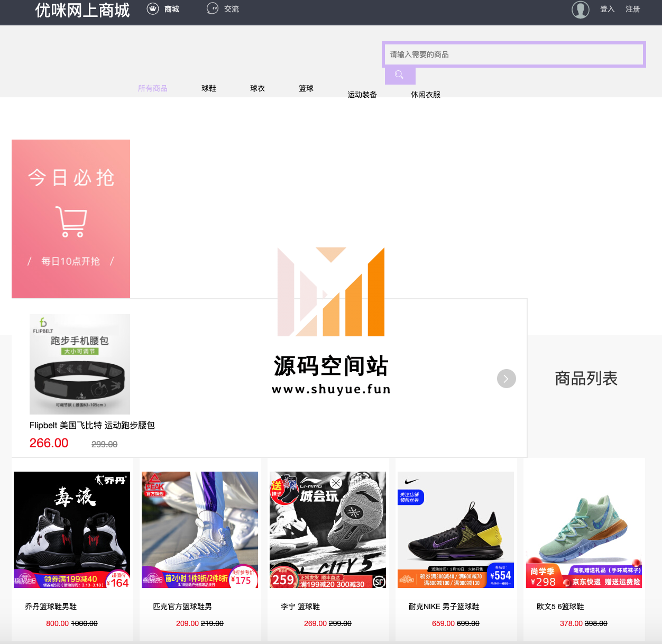Click the 800.00 price for 乔丹篮球鞋
Screen dimensions: 662x644
57,623
